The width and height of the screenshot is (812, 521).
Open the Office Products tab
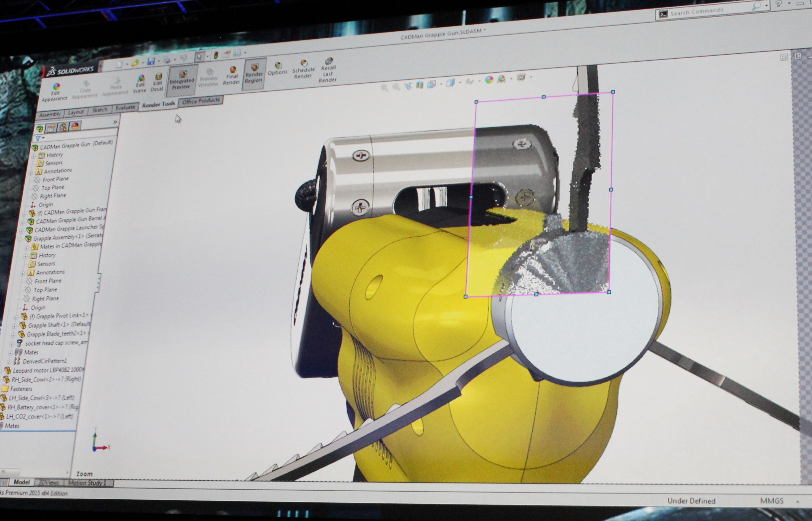(201, 100)
